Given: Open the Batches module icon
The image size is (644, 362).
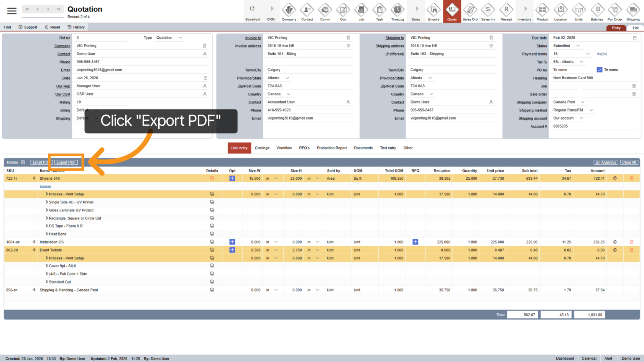Looking at the screenshot, I should click(x=596, y=11).
